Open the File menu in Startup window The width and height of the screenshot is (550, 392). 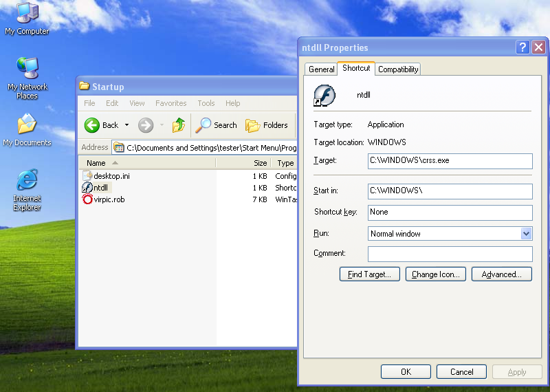tap(89, 103)
